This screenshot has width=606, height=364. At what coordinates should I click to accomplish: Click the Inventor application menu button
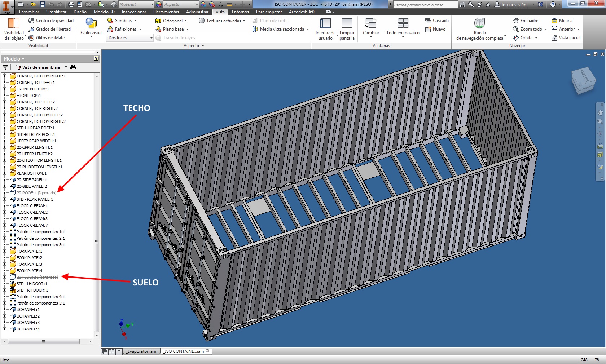coord(7,7)
